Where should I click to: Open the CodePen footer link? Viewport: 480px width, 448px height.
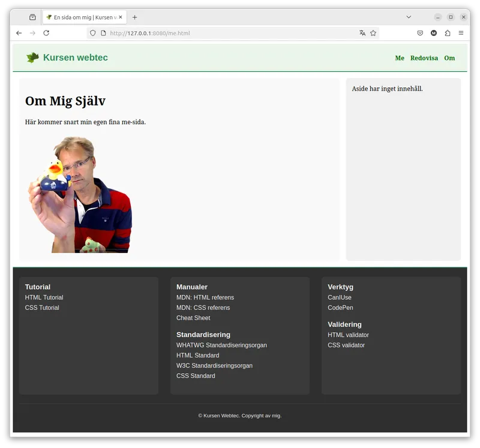(x=340, y=308)
